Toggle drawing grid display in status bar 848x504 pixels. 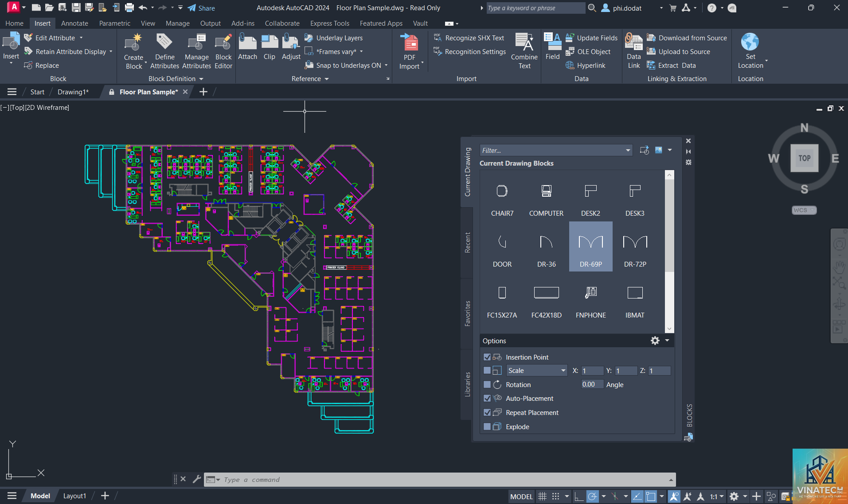[x=542, y=496]
